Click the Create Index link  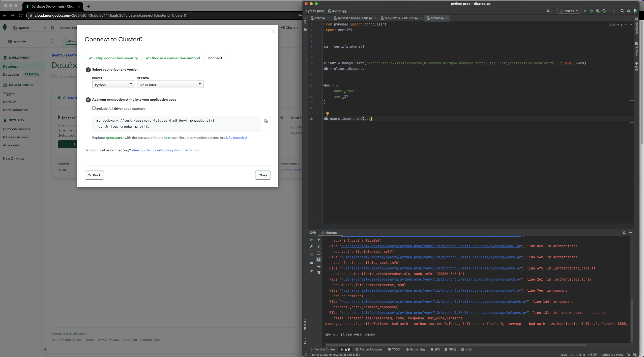[291, 170]
